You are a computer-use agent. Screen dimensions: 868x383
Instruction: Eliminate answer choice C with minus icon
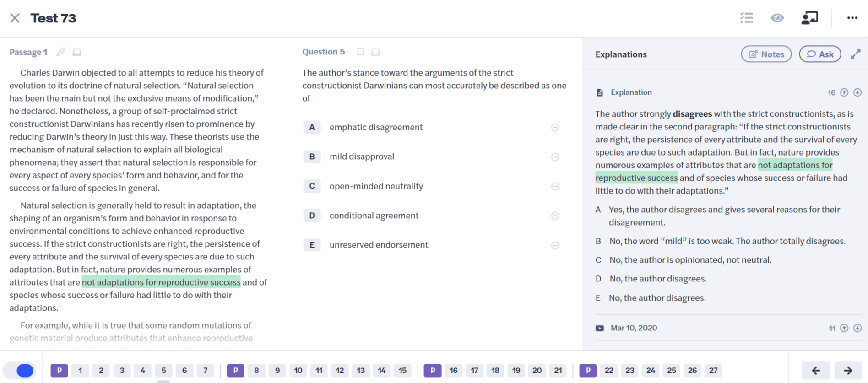point(555,186)
